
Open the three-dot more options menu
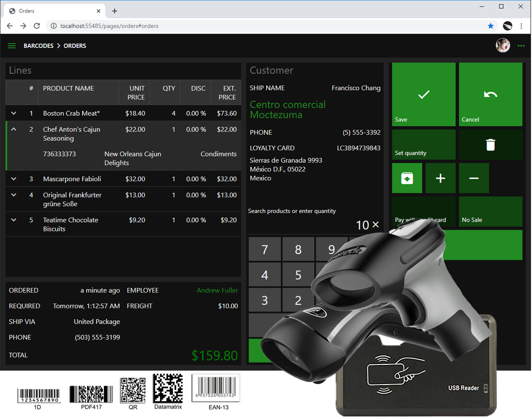coord(521,46)
